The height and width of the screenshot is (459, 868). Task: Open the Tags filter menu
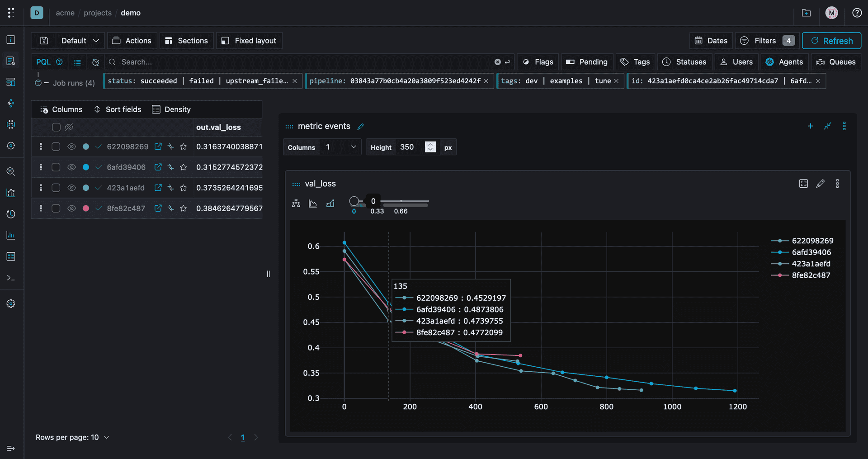pos(635,62)
